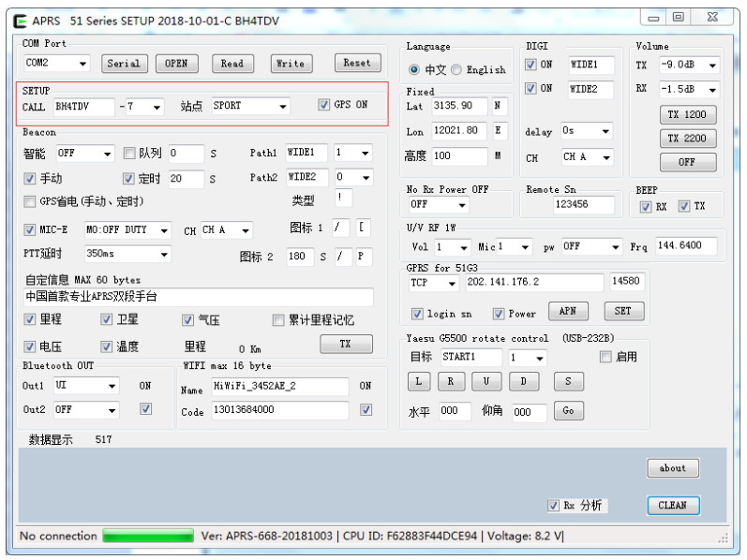
Task: Toggle the Rx 分析 checkbox
Action: (553, 506)
